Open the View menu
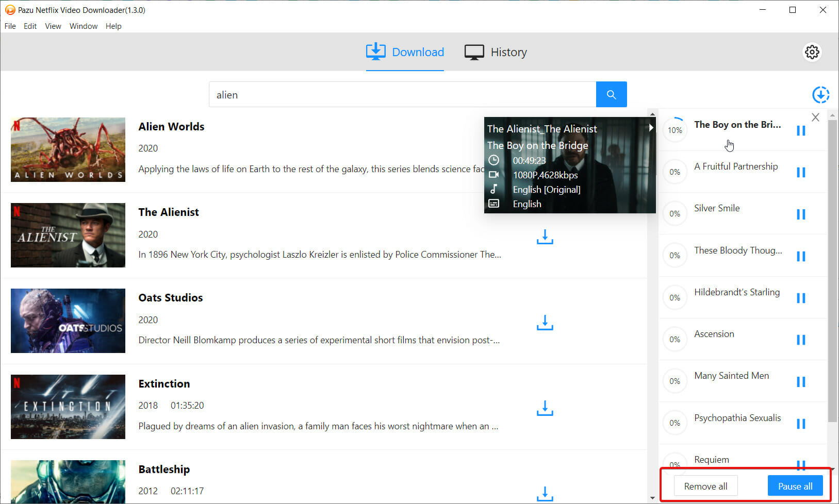The image size is (839, 504). [53, 26]
